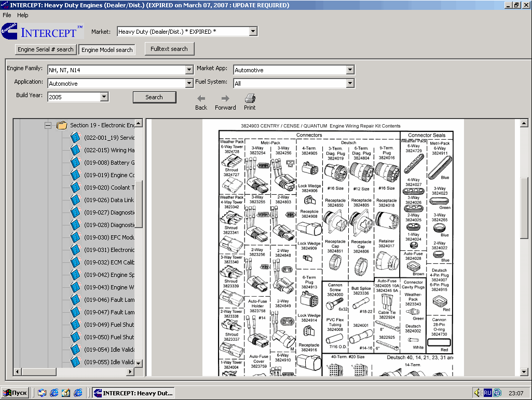The width and height of the screenshot is (532, 400).
Task: Open the Market dropdown list
Action: pos(253,32)
